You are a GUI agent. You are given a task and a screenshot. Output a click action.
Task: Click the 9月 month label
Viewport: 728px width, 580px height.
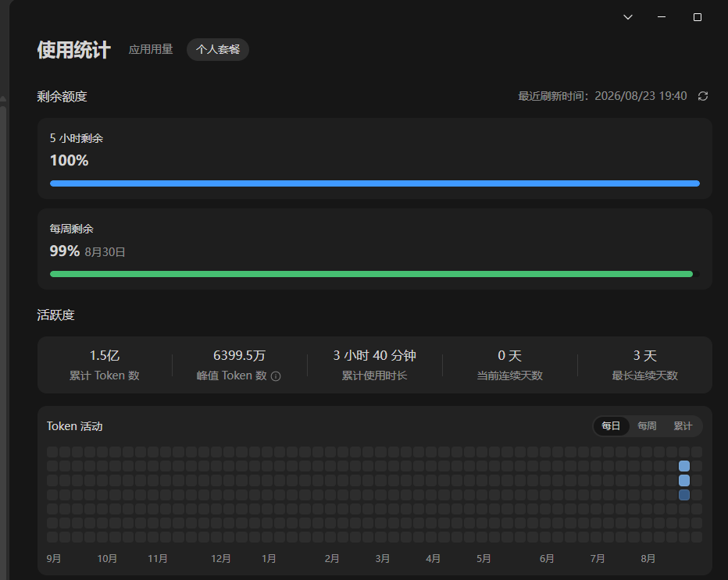coord(54,558)
